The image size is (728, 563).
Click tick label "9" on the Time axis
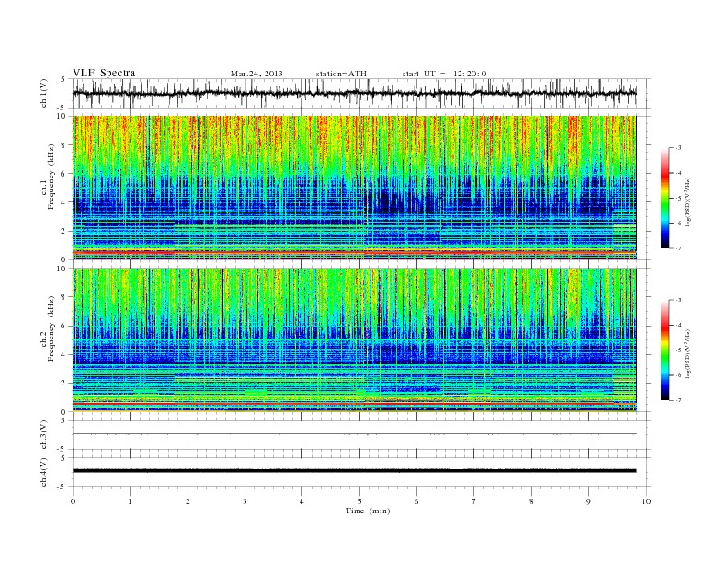pyautogui.click(x=588, y=501)
